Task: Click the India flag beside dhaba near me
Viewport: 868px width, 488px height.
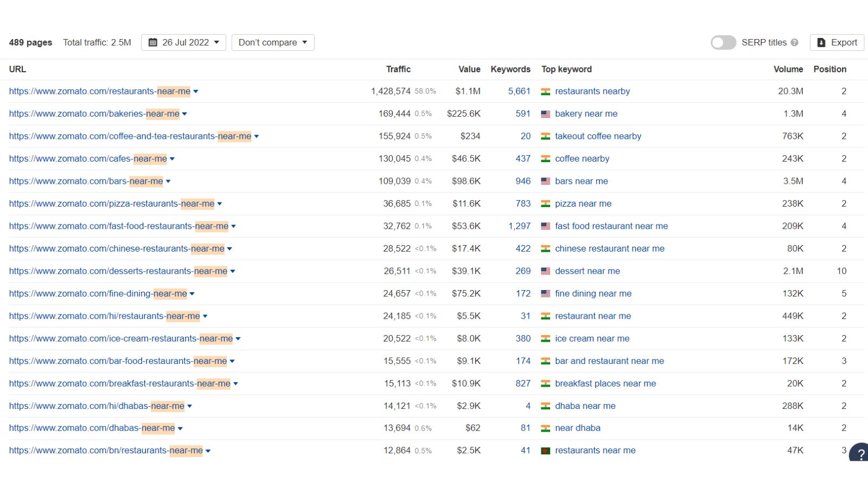Action: (x=546, y=406)
